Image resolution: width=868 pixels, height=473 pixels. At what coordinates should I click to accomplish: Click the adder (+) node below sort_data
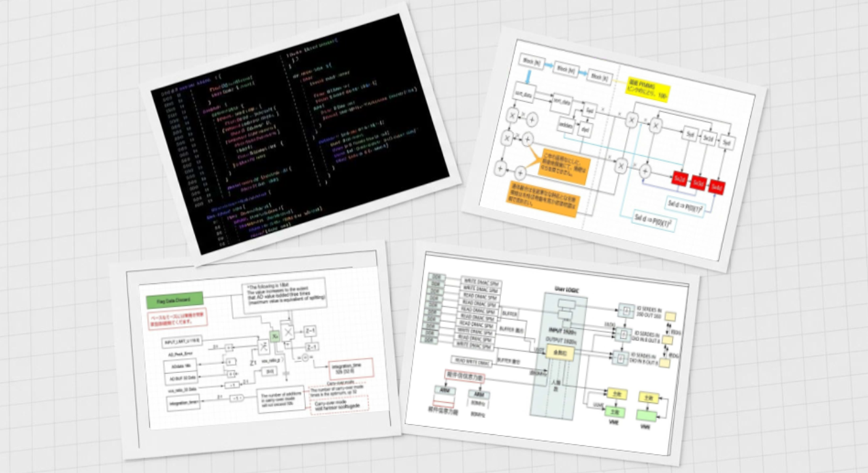tap(532, 121)
